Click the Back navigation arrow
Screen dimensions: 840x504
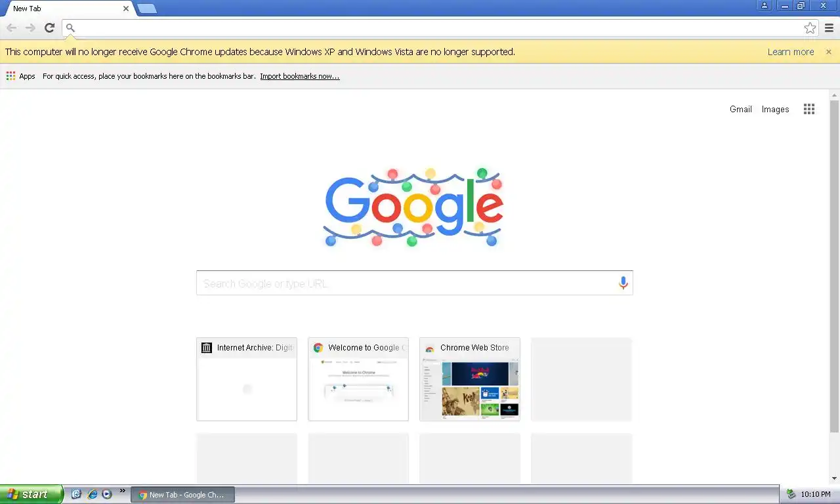pyautogui.click(x=11, y=28)
